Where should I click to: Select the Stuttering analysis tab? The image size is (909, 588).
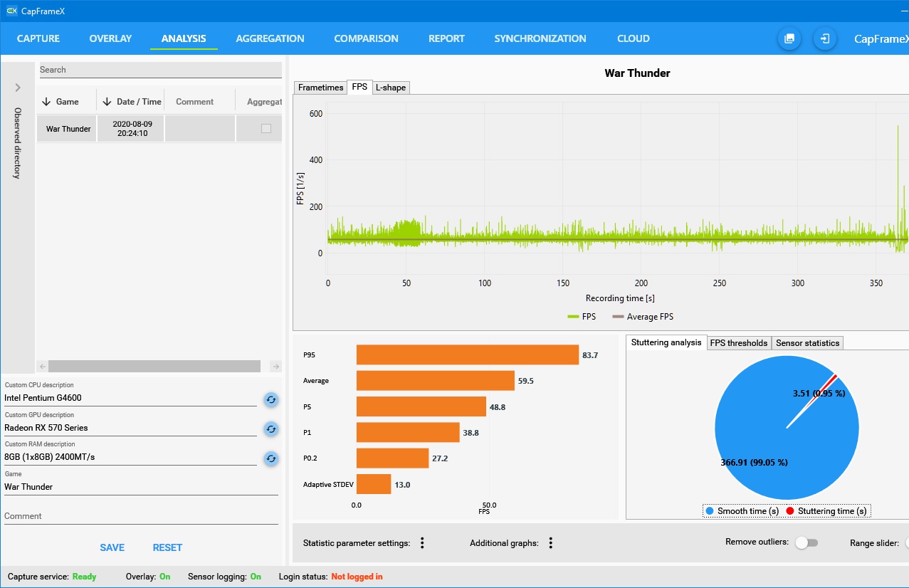pyautogui.click(x=666, y=342)
